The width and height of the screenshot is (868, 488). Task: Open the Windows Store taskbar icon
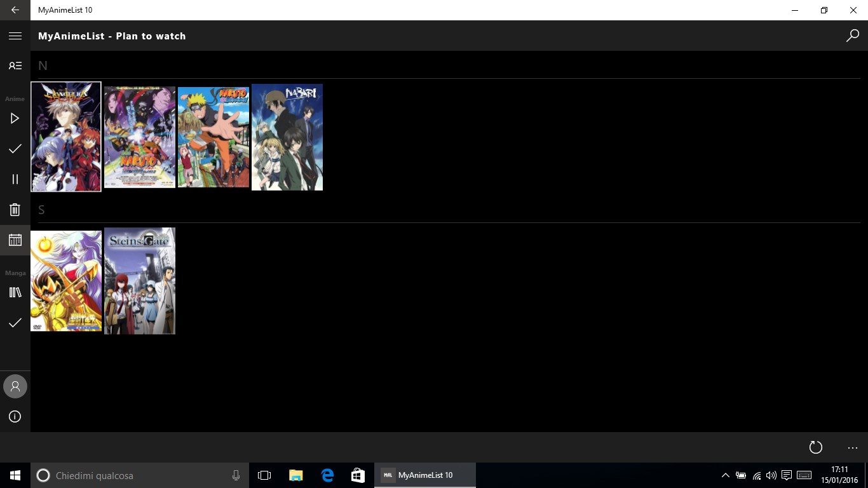(358, 475)
